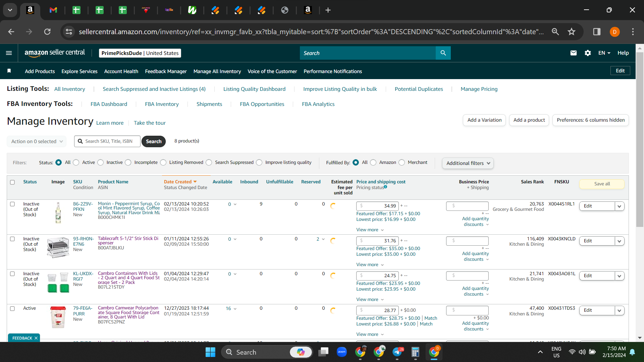The height and width of the screenshot is (362, 644).
Task: Expand available quantity chevron for Cambro Camwear
Action: (235, 308)
